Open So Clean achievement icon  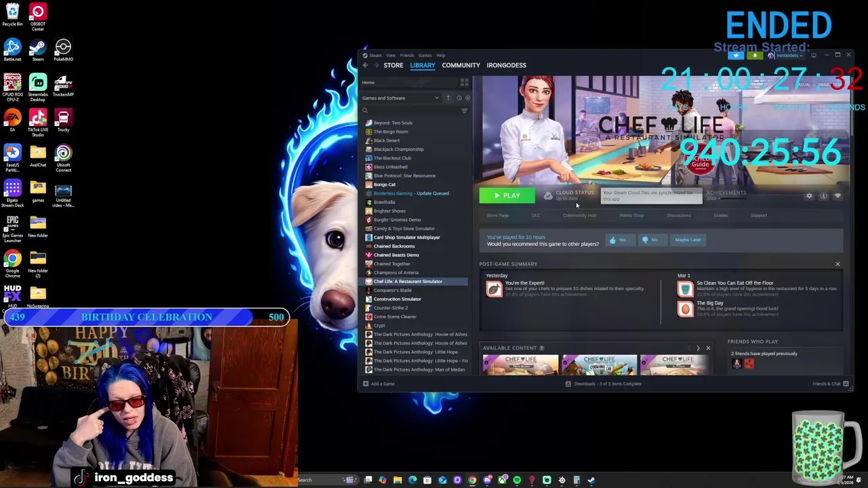tap(685, 289)
